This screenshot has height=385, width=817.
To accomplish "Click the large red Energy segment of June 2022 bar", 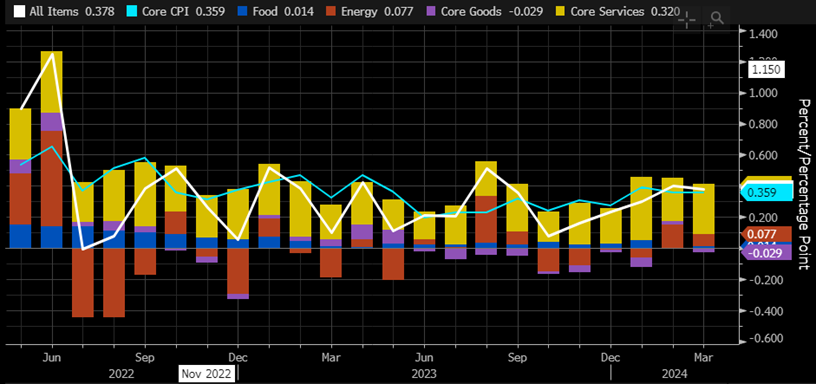I will pos(52,178).
